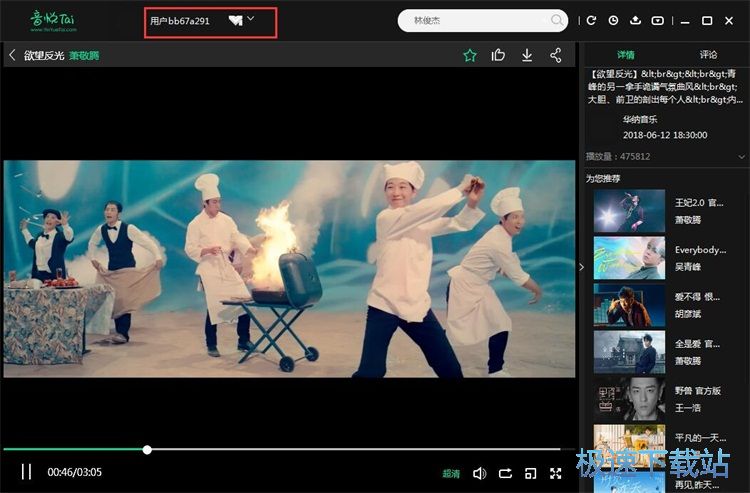
Task: Open the 野兽 官方版 王一浩 thumbnail
Action: coord(629,399)
